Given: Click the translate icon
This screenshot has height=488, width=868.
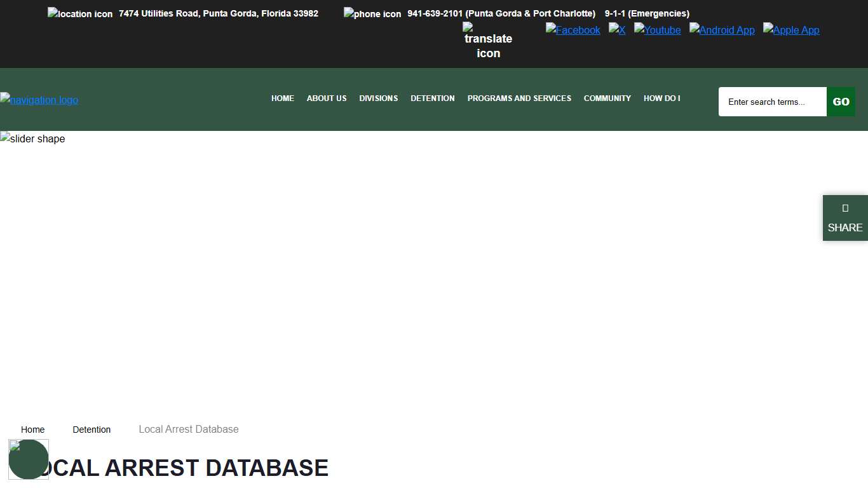Looking at the screenshot, I should (488, 41).
